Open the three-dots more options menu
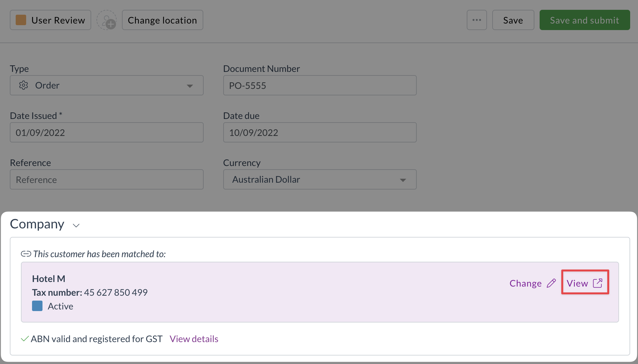 point(477,20)
